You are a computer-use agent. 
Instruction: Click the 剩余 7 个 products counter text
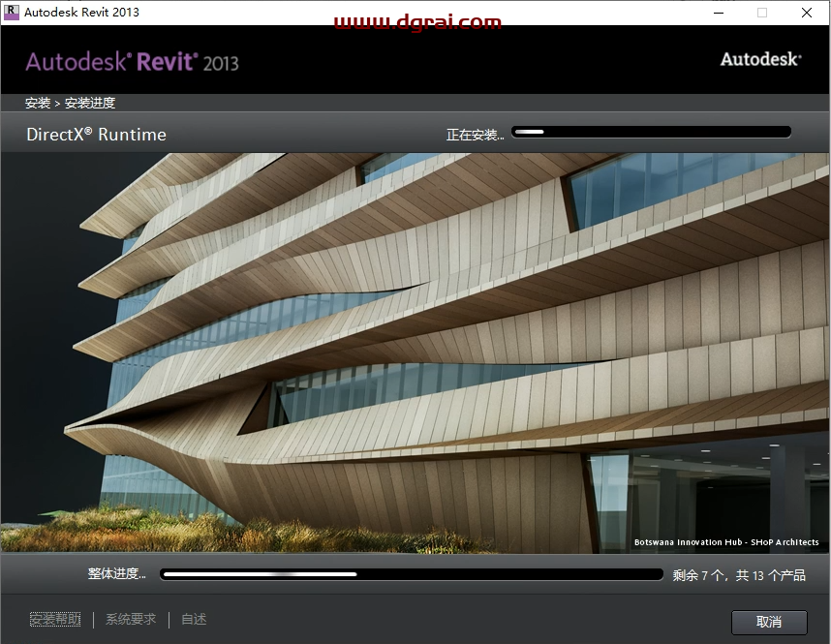tap(742, 573)
